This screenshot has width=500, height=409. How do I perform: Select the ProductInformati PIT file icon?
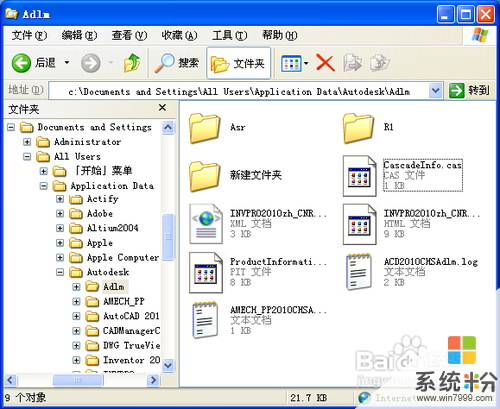point(206,273)
